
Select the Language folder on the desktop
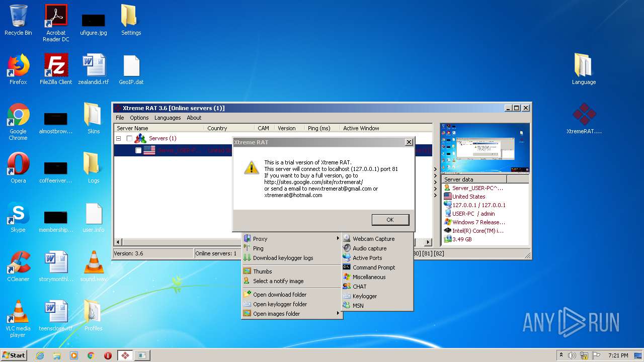pos(584,69)
